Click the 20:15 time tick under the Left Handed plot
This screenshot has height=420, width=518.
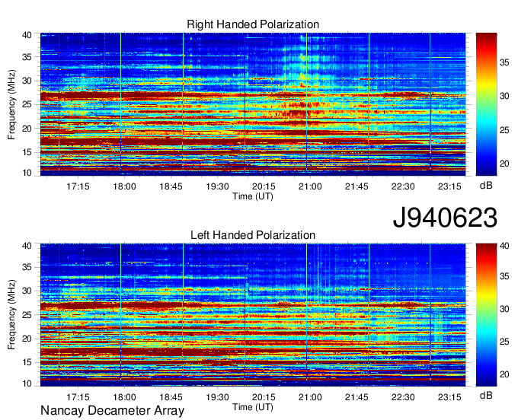(264, 397)
